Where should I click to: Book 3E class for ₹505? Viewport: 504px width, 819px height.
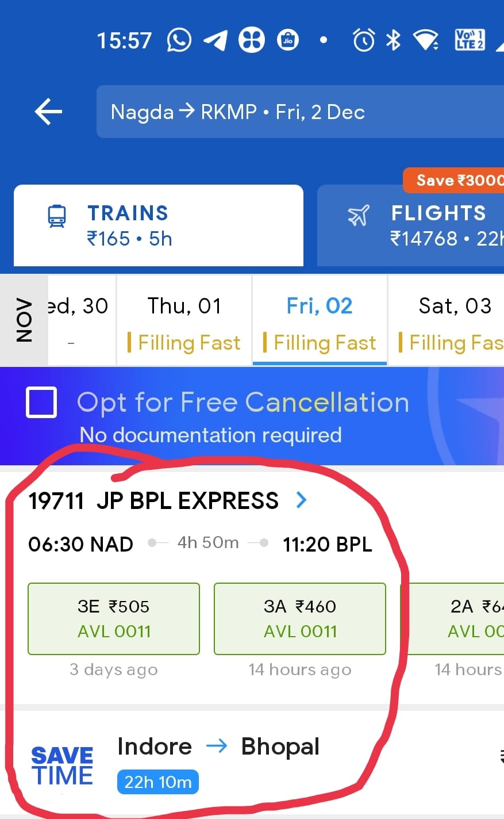pyautogui.click(x=114, y=619)
